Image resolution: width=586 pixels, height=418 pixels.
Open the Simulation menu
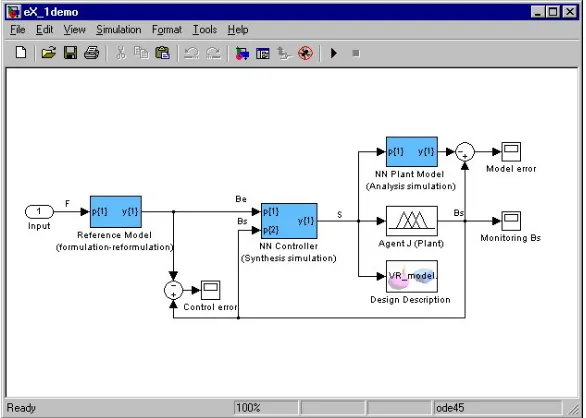pos(119,30)
